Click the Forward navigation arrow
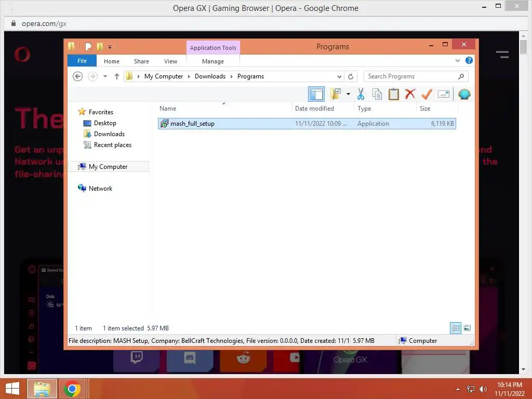Screen dimensions: 532x399 tap(92, 76)
